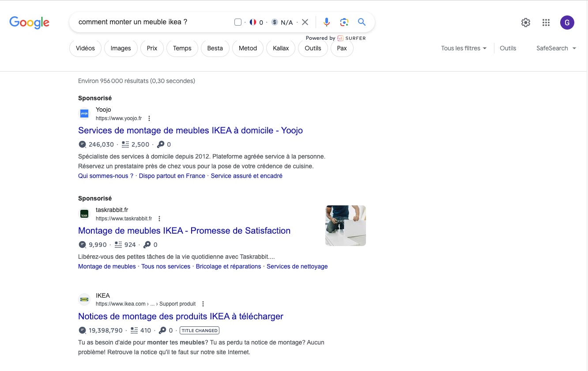Select the Besta filter chip
This screenshot has height=371, width=588.
[215, 48]
